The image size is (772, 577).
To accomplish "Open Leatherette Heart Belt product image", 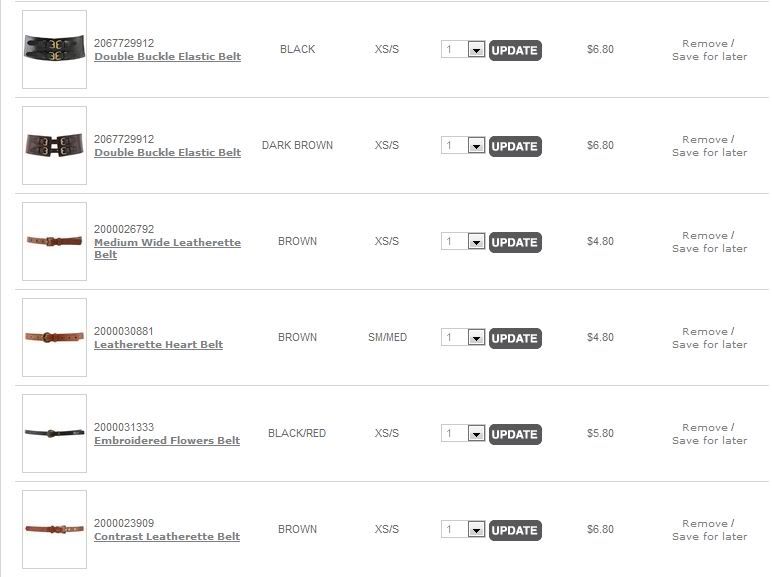I will [54, 337].
